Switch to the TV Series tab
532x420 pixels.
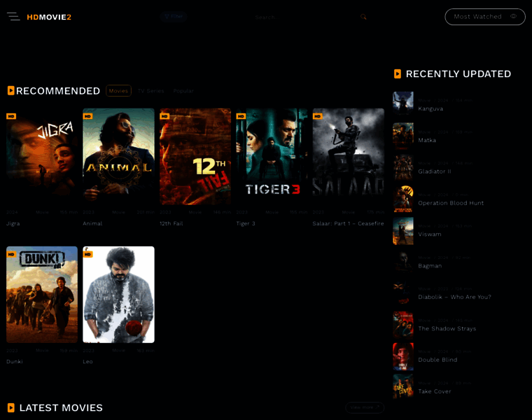[150, 91]
